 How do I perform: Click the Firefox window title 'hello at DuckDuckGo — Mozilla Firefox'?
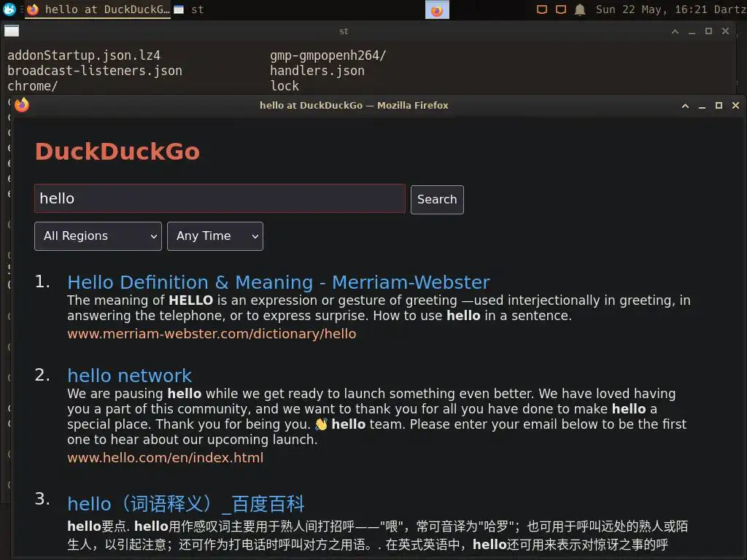coord(354,105)
